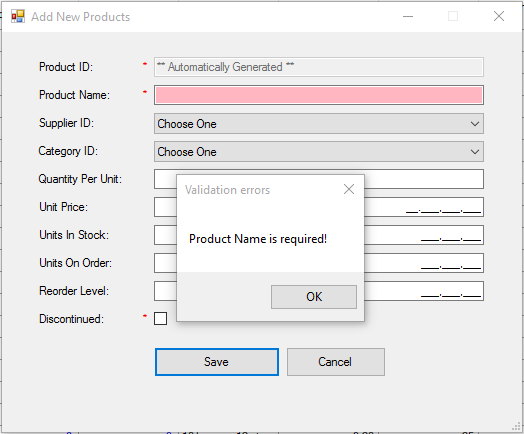Open the Supplier ID Choose One combo box
The width and height of the screenshot is (524, 434).
coord(319,124)
